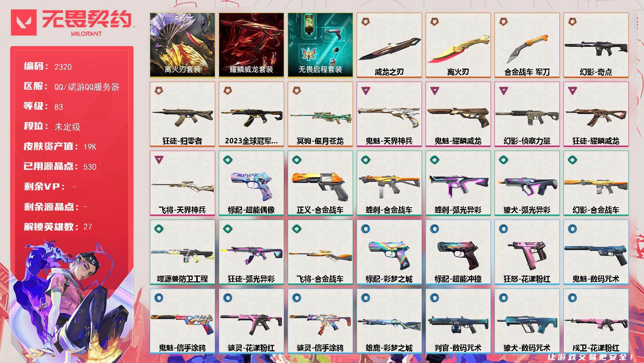Click the 2023全球冠军 Vandal skin card
This screenshot has width=644, height=363.
coord(251,114)
